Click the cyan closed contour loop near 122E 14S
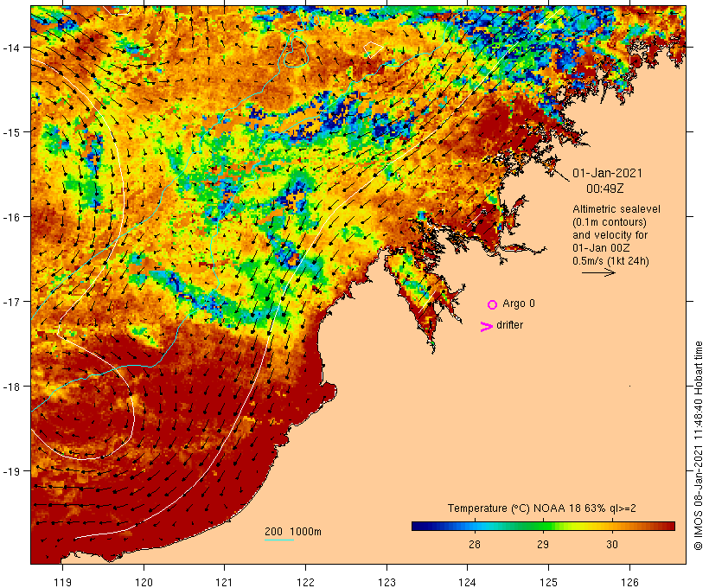This screenshot has height=588, width=709. 296,53
